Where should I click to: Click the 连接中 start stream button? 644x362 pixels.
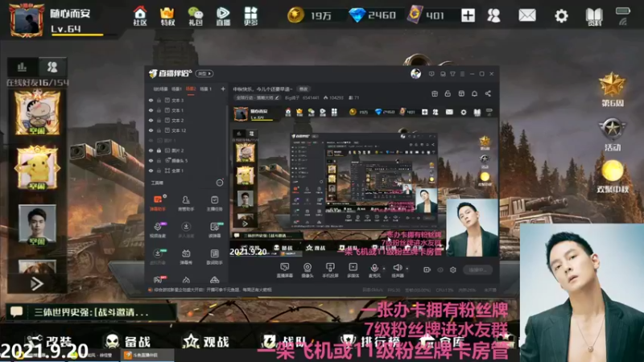click(478, 269)
